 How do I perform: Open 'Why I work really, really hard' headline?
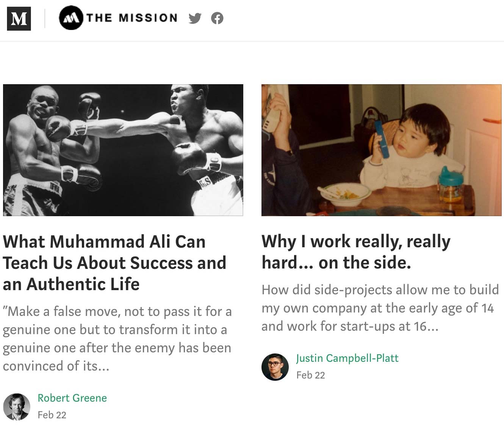356,252
